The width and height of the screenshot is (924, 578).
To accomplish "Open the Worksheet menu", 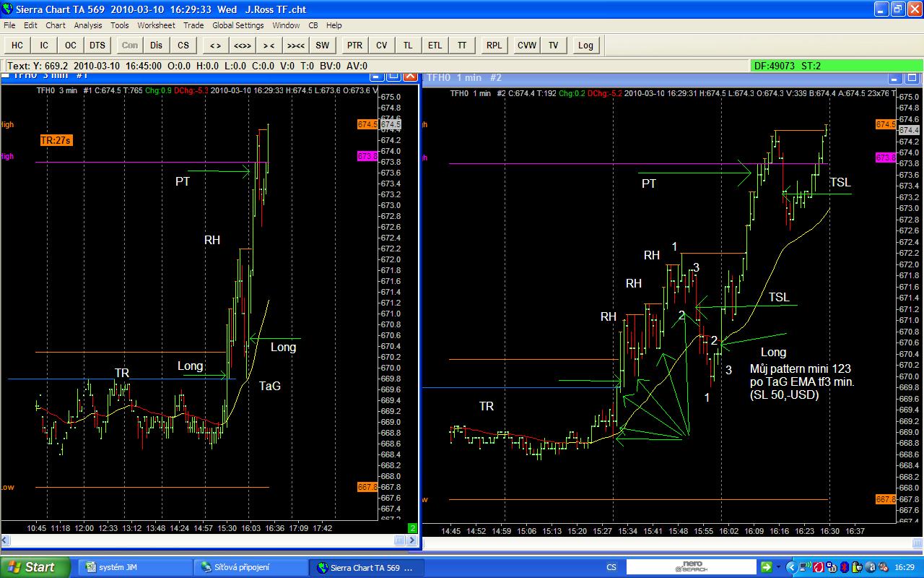I will tap(156, 25).
